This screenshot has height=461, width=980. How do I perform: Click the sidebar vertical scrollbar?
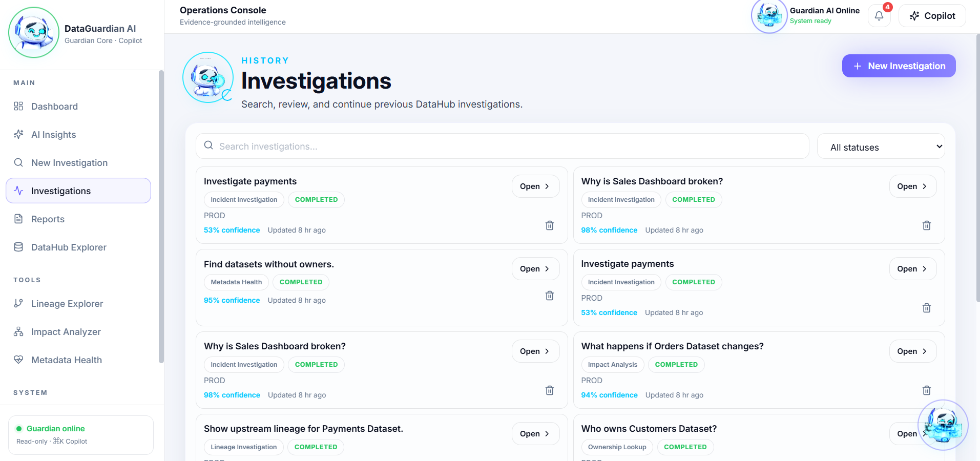161,216
